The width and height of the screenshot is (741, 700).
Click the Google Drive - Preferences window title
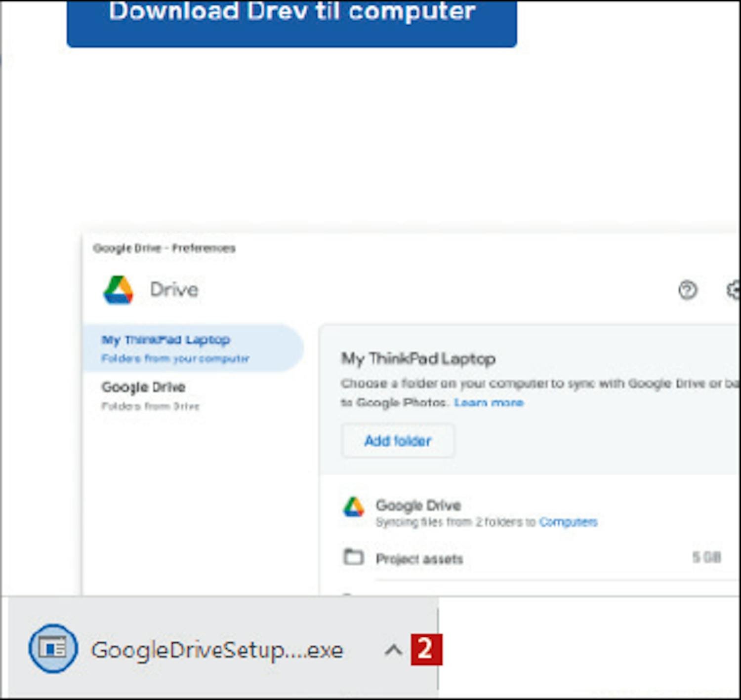coord(164,248)
